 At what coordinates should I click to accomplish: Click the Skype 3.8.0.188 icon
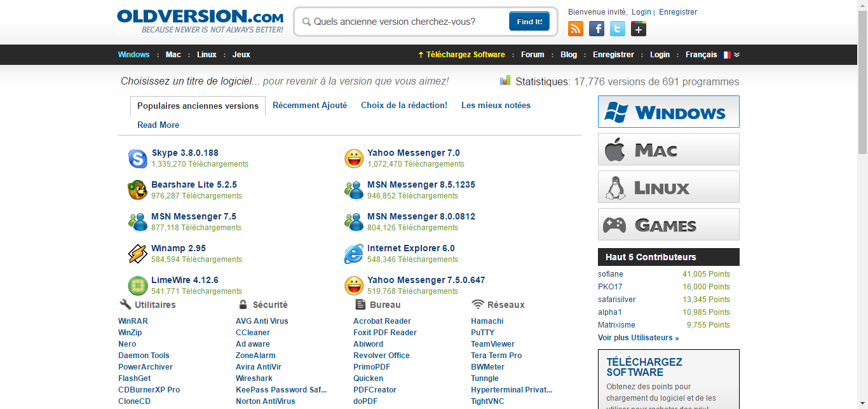click(x=138, y=158)
